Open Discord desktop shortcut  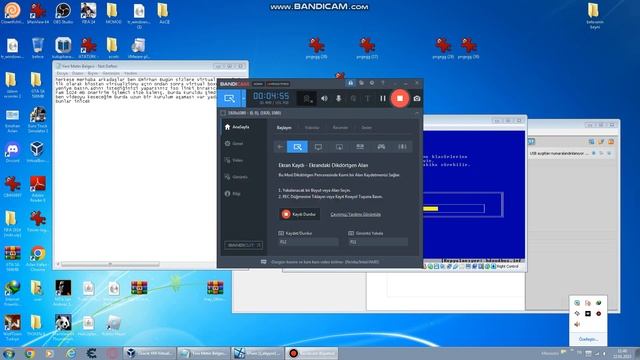[12, 153]
